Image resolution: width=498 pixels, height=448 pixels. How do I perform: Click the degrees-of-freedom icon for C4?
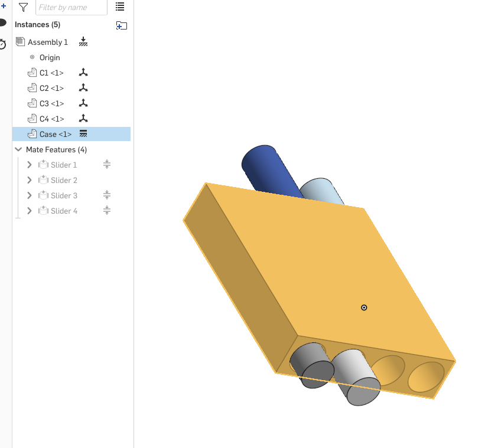(x=83, y=119)
